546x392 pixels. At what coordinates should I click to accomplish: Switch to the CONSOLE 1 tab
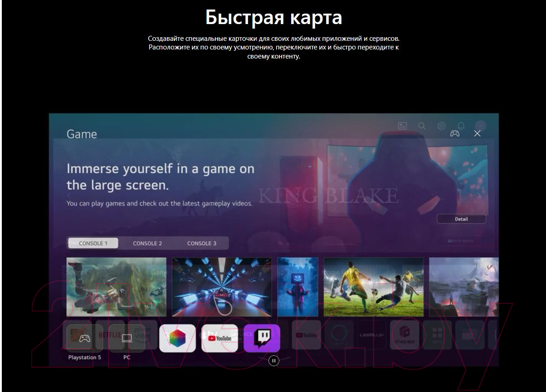(93, 243)
